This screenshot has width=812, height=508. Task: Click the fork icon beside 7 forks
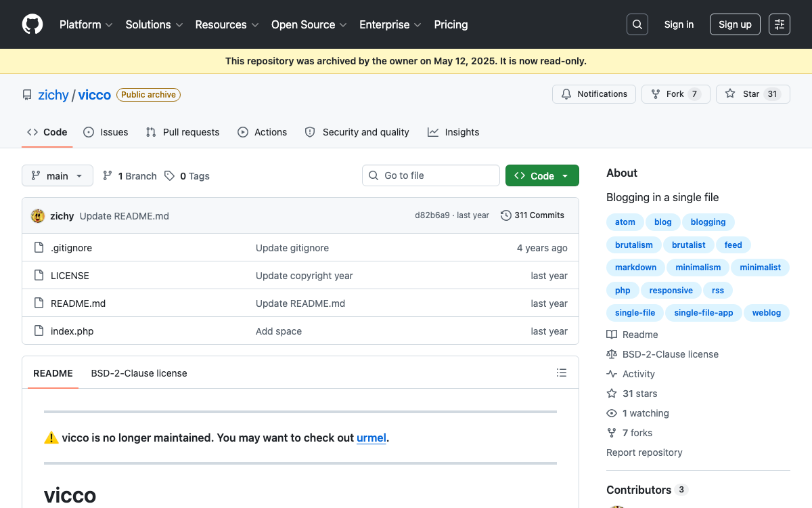(x=612, y=433)
